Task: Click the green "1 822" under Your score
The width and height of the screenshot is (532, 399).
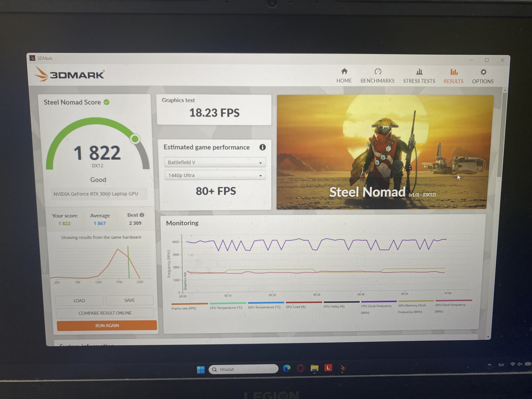Action: point(65,223)
